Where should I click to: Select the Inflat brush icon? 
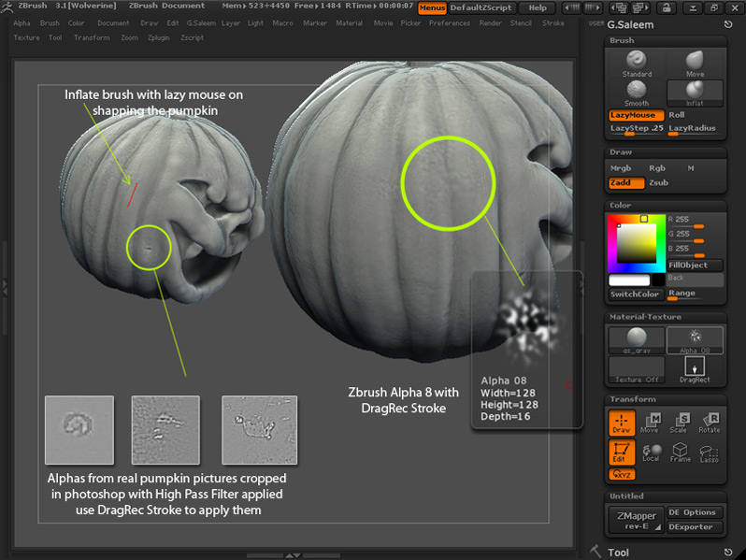pyautogui.click(x=695, y=93)
